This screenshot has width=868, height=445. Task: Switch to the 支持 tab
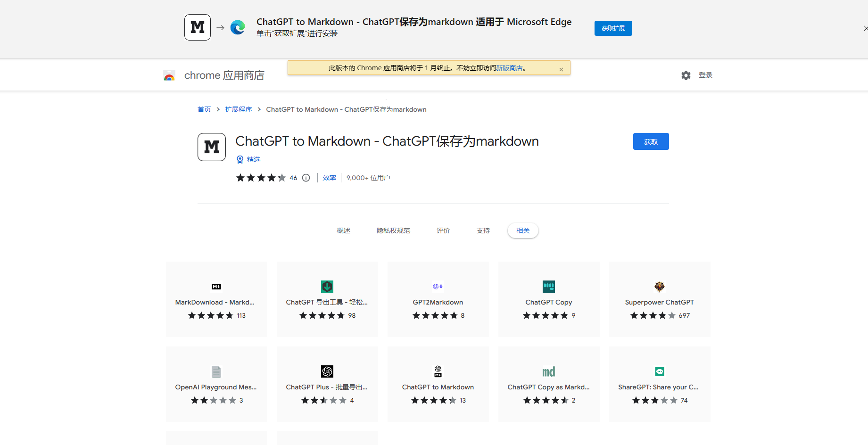[483, 231]
